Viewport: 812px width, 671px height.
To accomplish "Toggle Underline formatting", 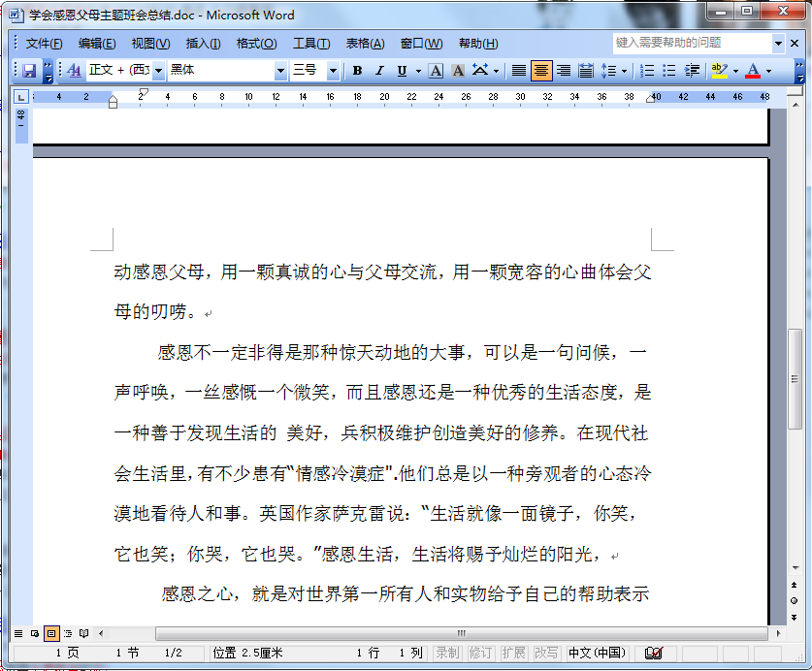I will coord(402,71).
